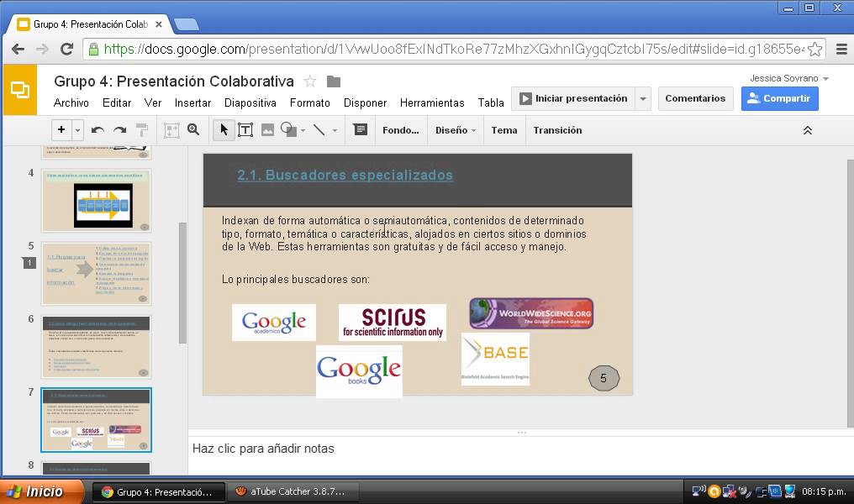The image size is (854, 504).
Task: Select the zoom magnifier tool
Action: pyautogui.click(x=193, y=129)
